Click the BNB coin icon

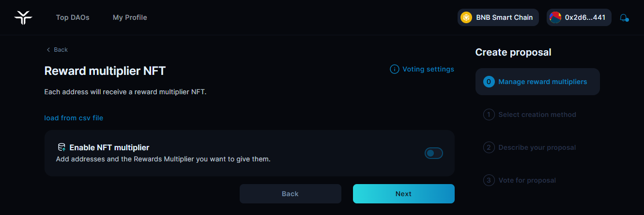click(x=466, y=17)
